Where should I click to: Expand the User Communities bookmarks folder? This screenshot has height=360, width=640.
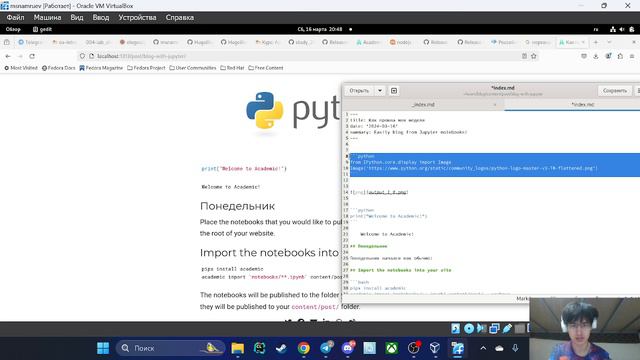[x=193, y=68]
